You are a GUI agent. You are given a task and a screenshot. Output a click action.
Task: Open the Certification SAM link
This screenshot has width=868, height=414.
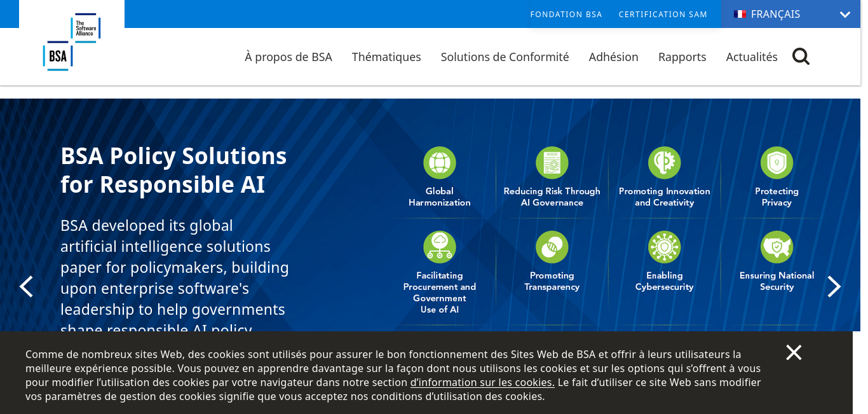click(663, 15)
